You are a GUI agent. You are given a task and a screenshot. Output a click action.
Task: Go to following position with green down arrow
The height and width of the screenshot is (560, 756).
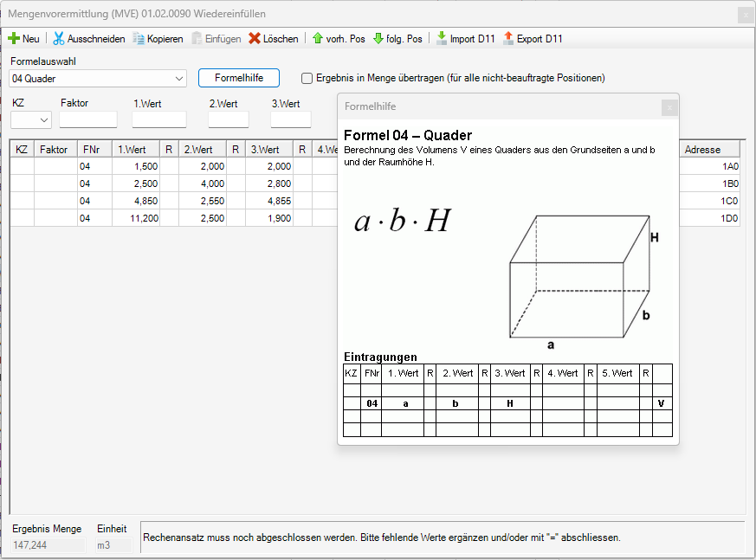pos(378,39)
